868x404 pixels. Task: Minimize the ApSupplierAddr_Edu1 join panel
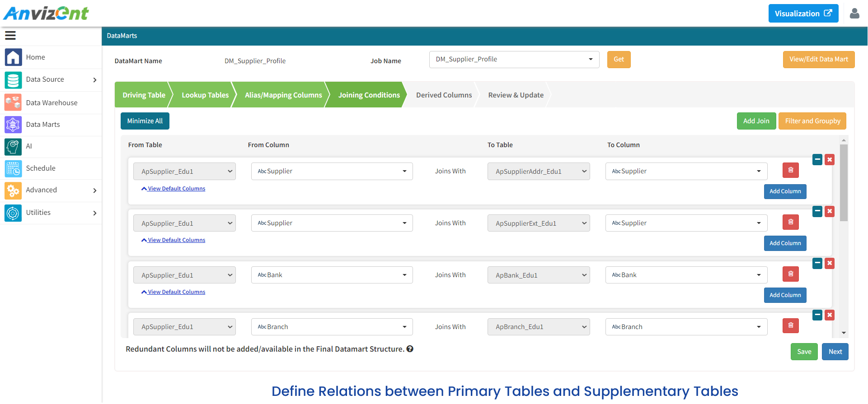pos(817,159)
